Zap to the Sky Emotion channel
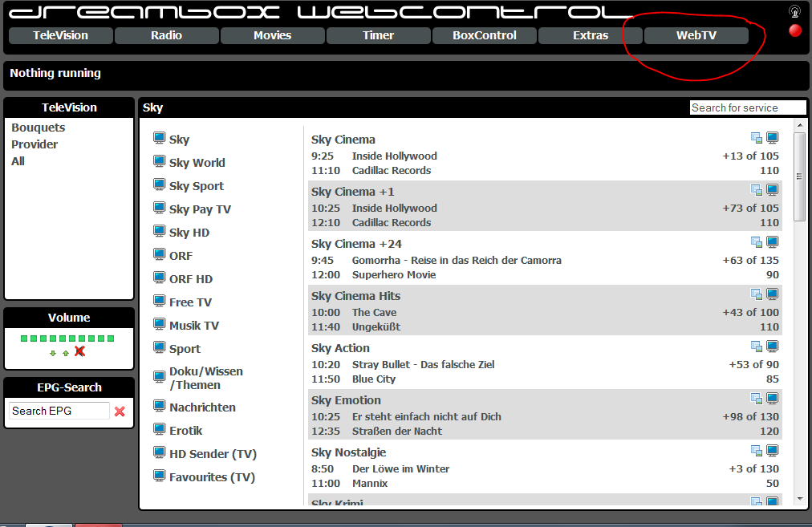The height and width of the screenshot is (527, 812). point(346,401)
